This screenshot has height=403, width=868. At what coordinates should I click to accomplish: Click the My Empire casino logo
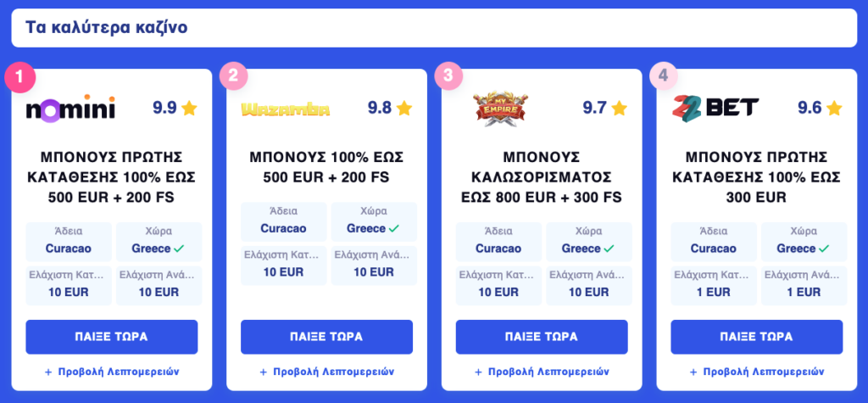(x=500, y=109)
